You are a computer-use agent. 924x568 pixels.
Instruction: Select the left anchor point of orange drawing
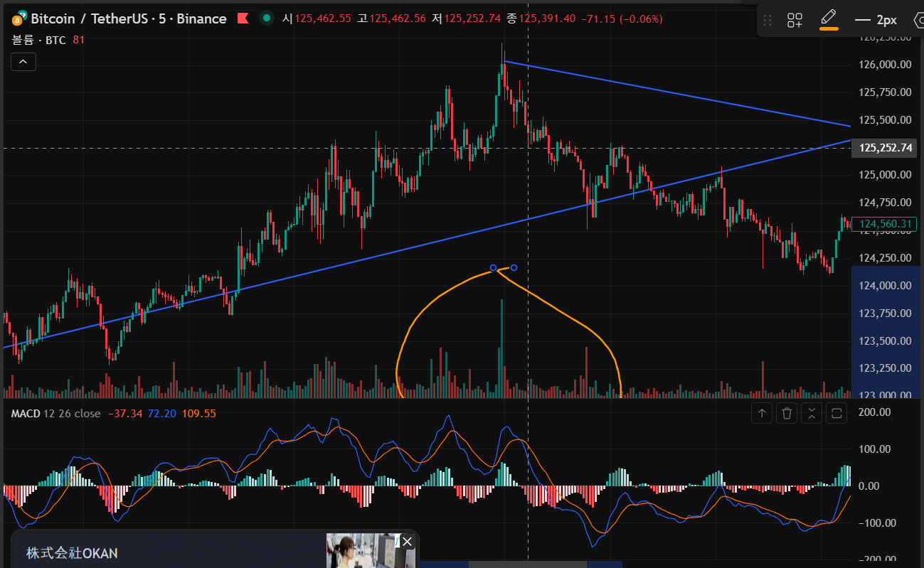(x=493, y=268)
